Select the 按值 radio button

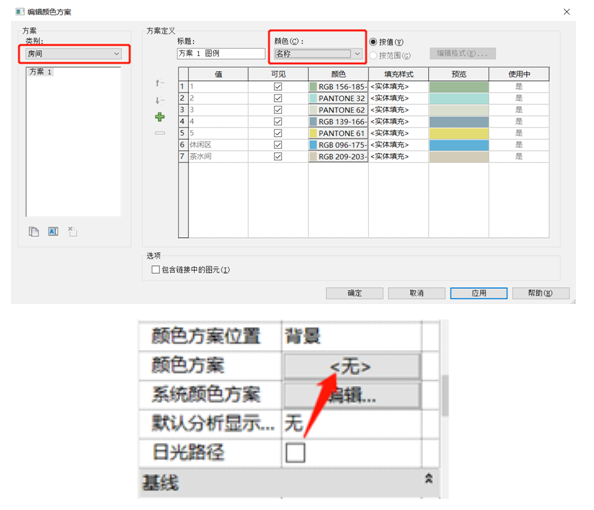[x=373, y=42]
